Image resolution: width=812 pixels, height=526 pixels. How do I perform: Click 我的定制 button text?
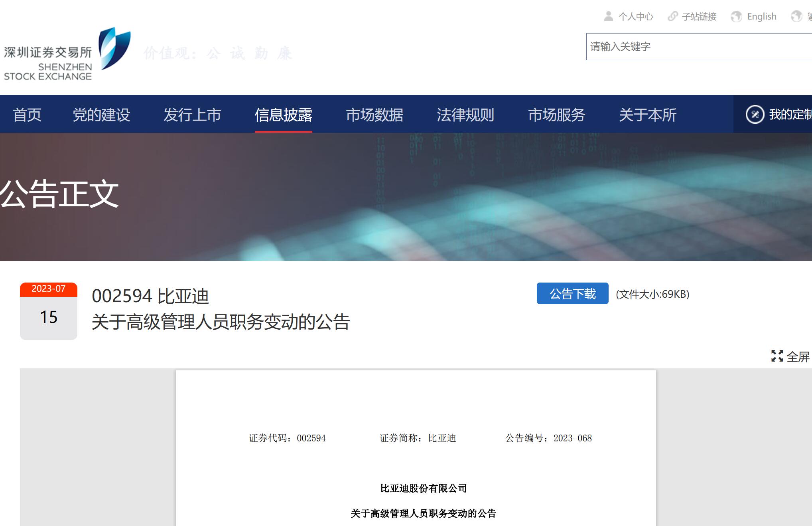tap(790, 115)
